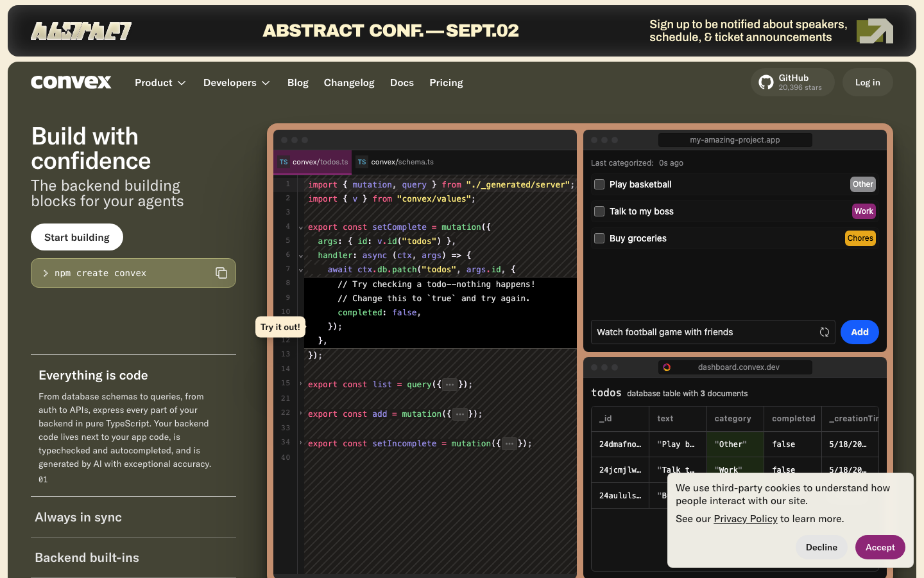Screen dimensions: 924x578
Task: Collapse the handler fold arrow on line 6
Action: tap(301, 256)
